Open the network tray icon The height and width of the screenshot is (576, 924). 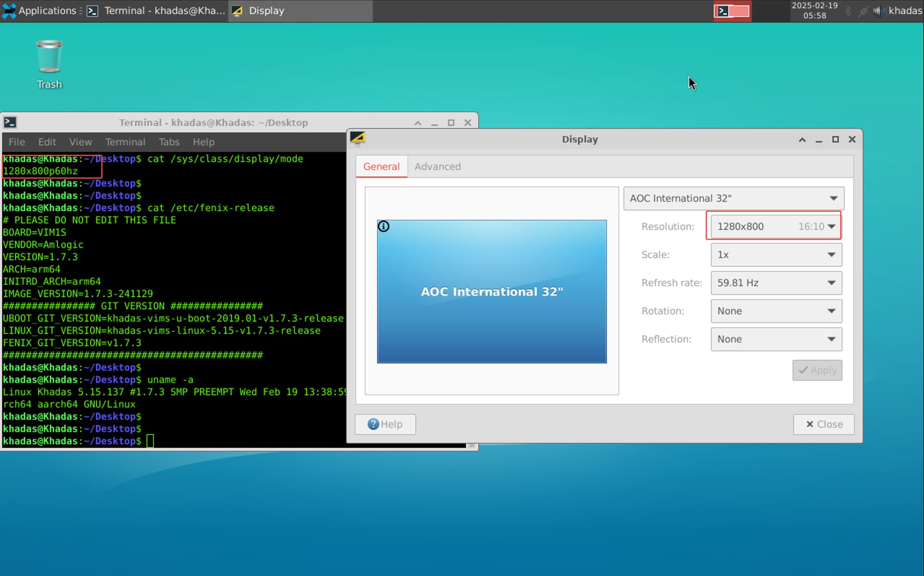[x=863, y=11]
